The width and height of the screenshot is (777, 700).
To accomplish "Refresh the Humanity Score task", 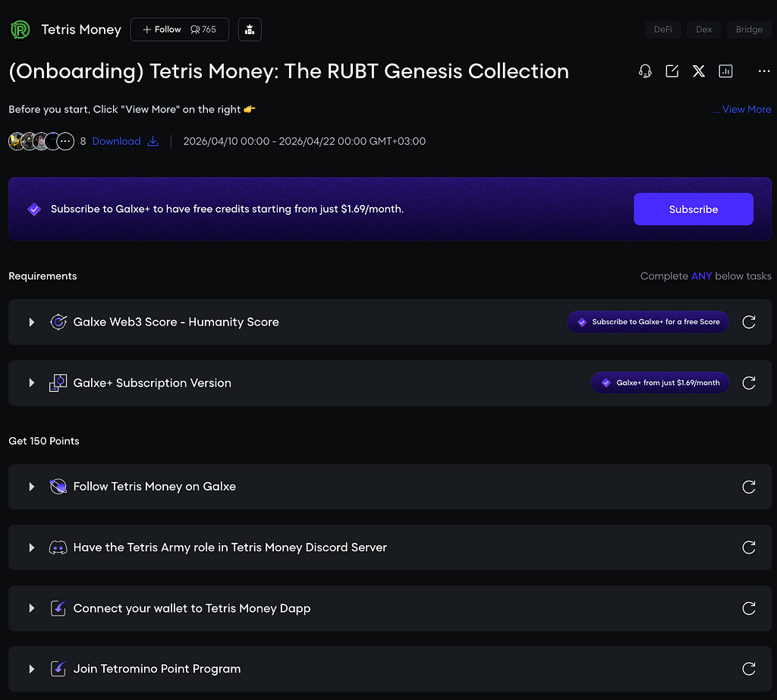I will pyautogui.click(x=749, y=322).
